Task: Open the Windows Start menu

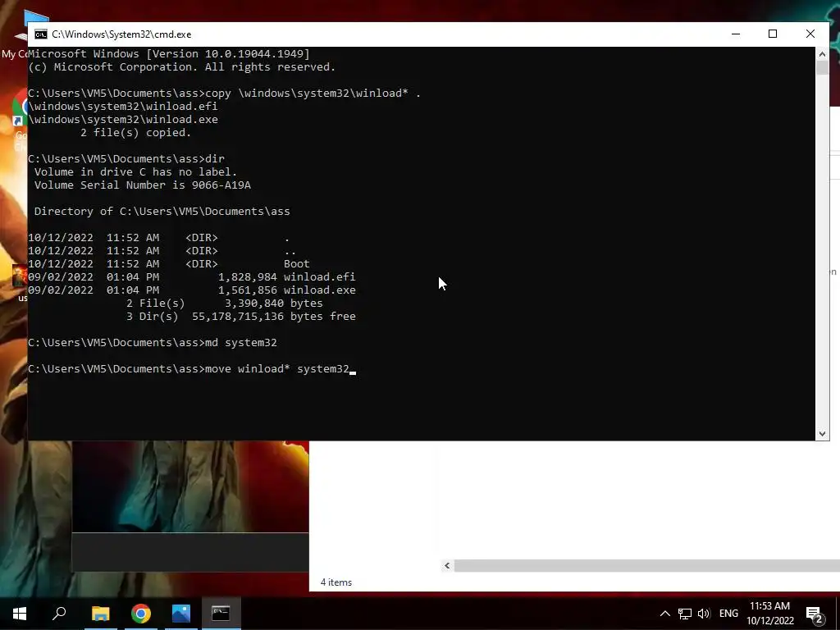Action: pos(20,614)
